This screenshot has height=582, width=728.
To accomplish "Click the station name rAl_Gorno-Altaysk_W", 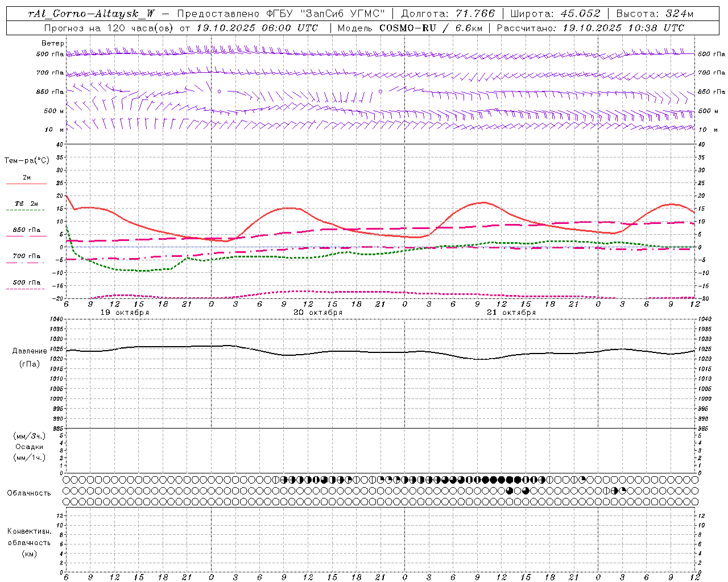I will coord(92,14).
